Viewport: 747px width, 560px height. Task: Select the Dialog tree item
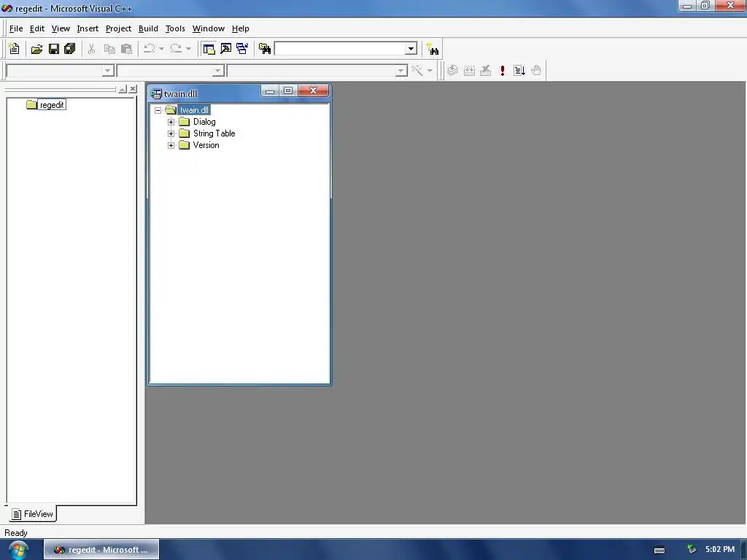click(x=204, y=122)
